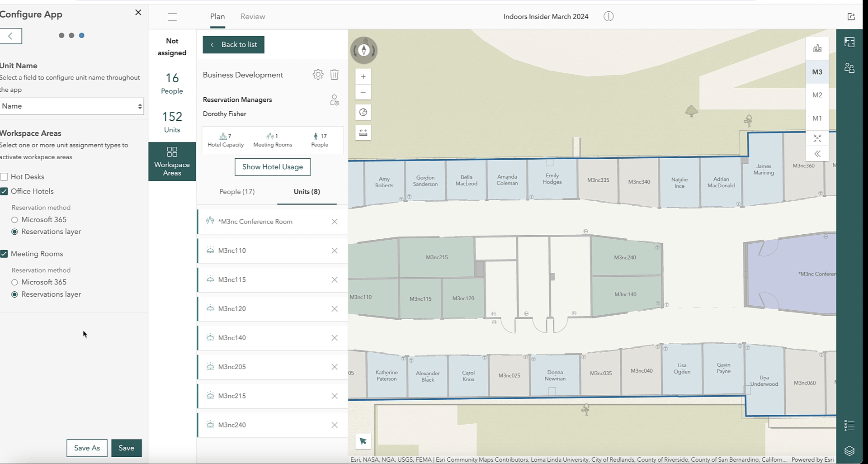Reset map orientation with the compass

[363, 50]
